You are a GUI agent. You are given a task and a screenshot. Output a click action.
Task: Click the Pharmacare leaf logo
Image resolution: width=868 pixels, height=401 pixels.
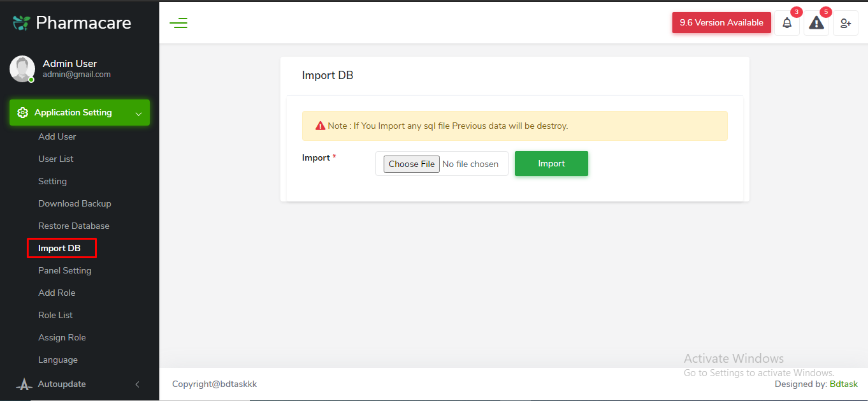20,22
